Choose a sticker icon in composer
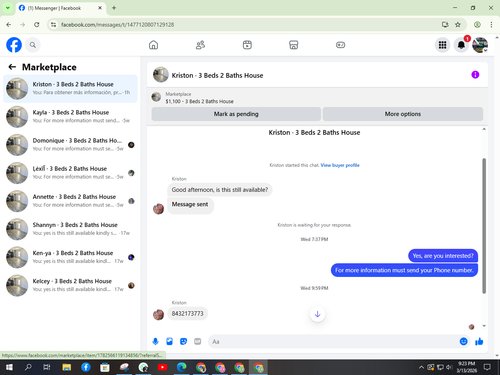Screen dimensions: 500x375 click(x=183, y=341)
